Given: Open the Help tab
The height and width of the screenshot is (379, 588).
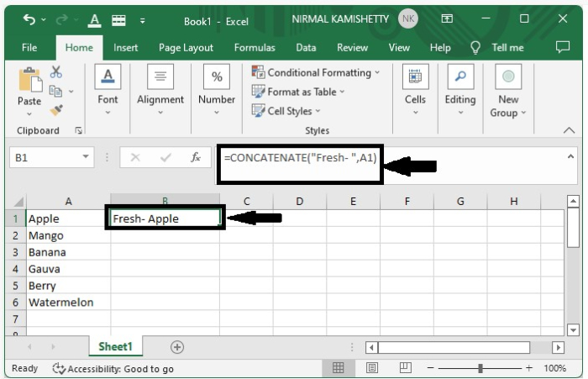Looking at the screenshot, I should (440, 48).
